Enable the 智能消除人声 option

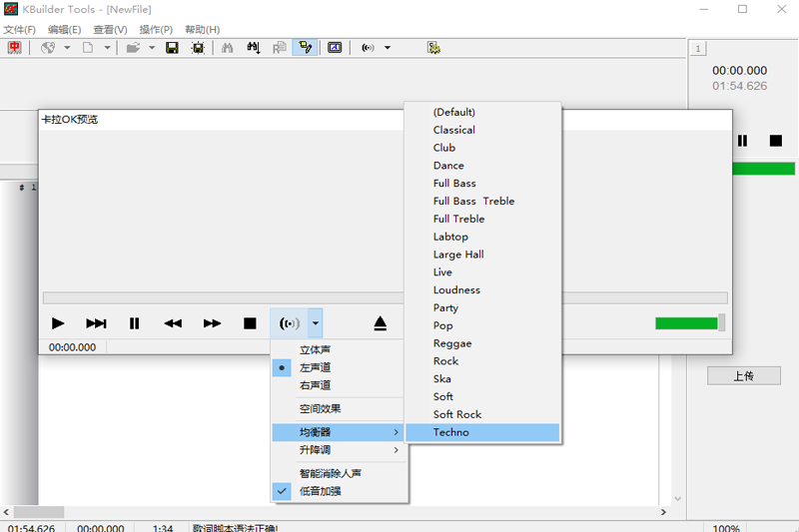click(x=330, y=473)
